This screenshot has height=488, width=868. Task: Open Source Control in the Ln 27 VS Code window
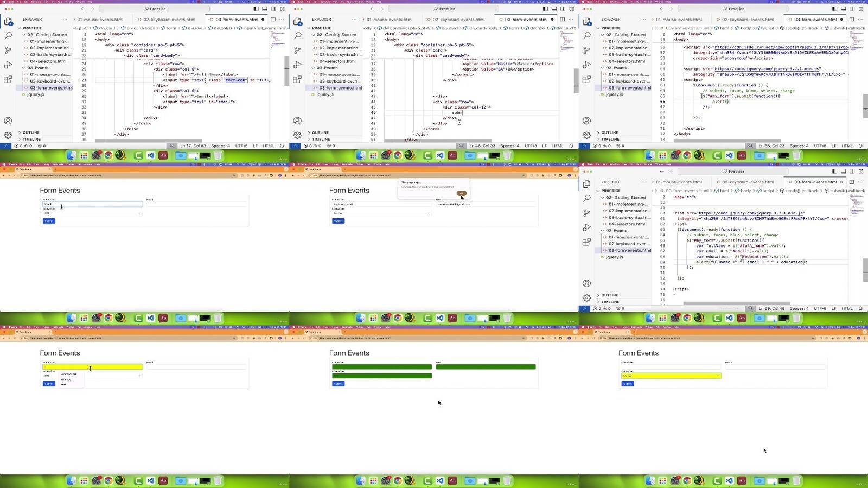tap(8, 50)
